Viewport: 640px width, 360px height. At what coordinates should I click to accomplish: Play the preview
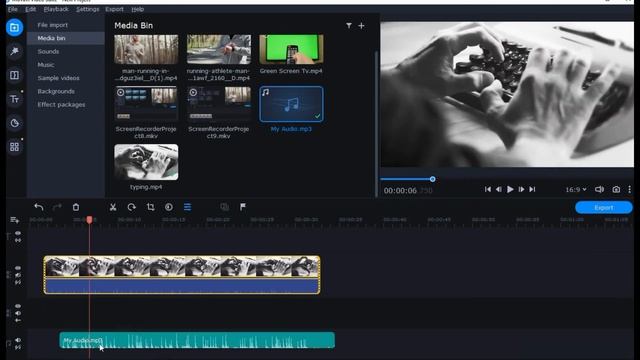click(x=510, y=189)
